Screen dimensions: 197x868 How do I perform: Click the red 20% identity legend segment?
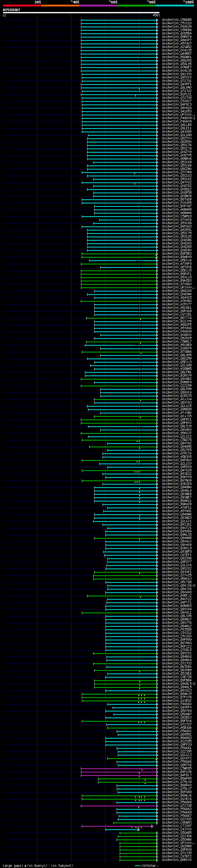tap(22, 6)
